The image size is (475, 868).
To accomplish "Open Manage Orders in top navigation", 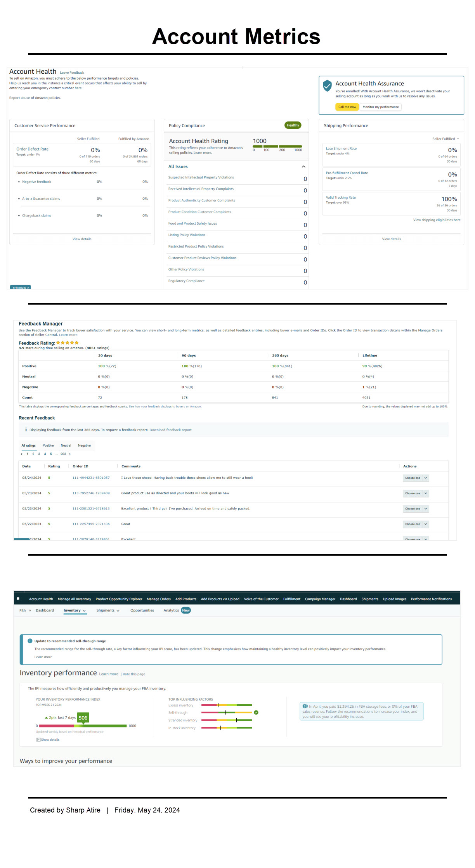I will pos(159,599).
